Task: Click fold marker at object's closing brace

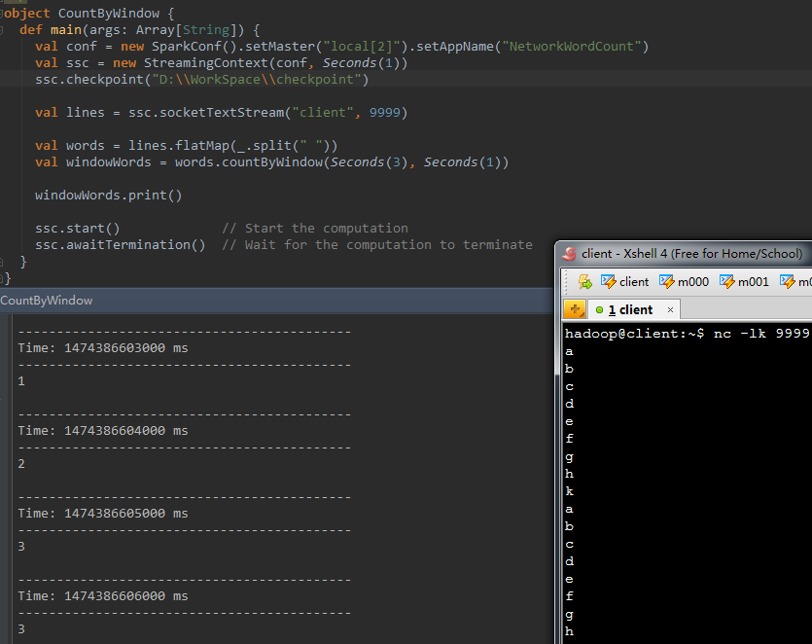Action: [3, 278]
